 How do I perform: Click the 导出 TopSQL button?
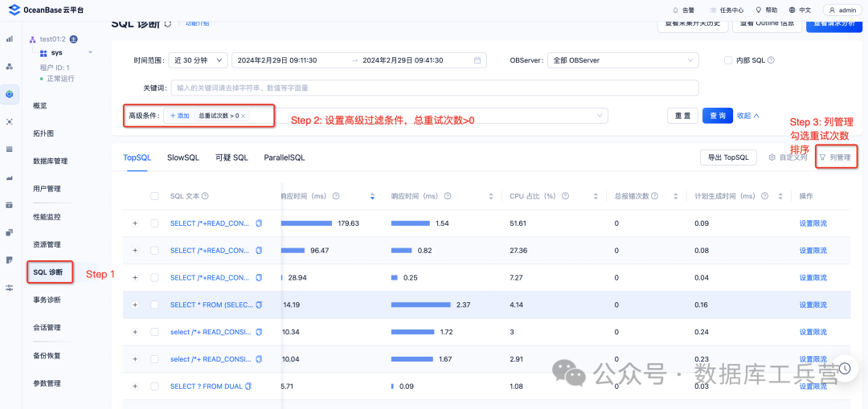728,157
